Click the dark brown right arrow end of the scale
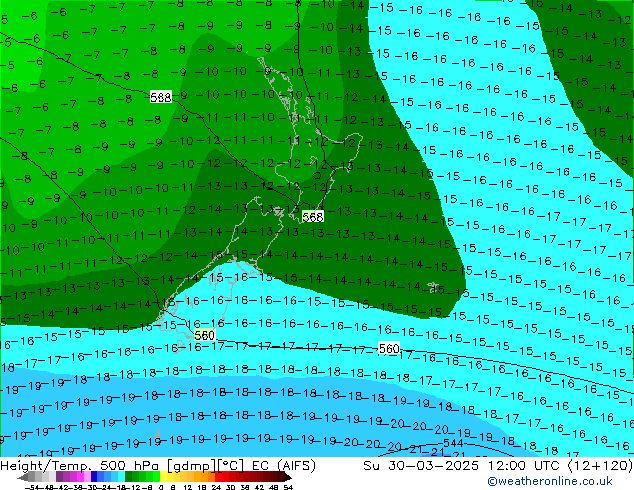634x490 pixels. click(287, 477)
